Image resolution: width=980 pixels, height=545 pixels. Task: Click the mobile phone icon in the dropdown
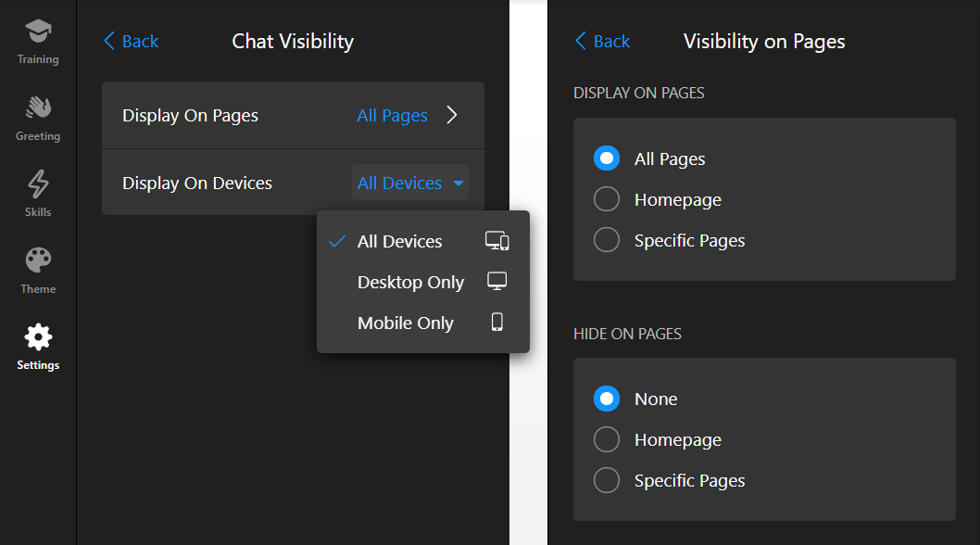(497, 323)
